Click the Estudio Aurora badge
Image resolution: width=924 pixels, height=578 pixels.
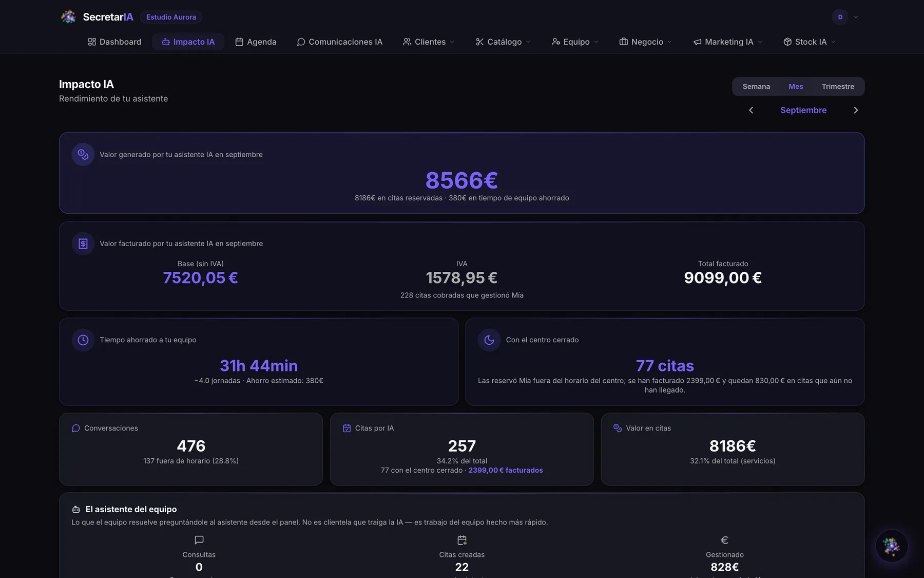tap(171, 17)
